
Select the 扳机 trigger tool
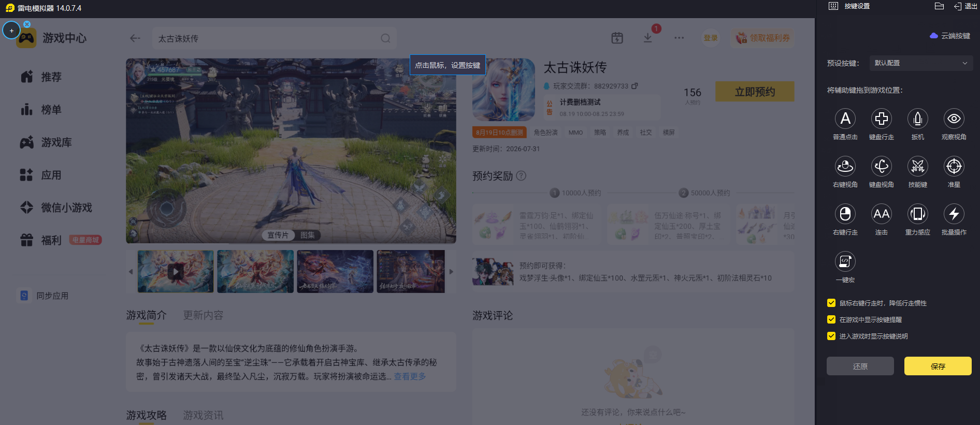point(918,119)
